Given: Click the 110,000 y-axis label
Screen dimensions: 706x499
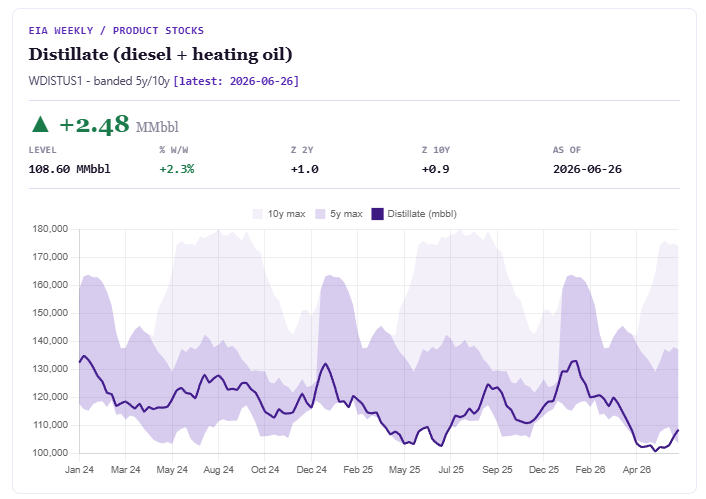Looking at the screenshot, I should tap(50, 425).
